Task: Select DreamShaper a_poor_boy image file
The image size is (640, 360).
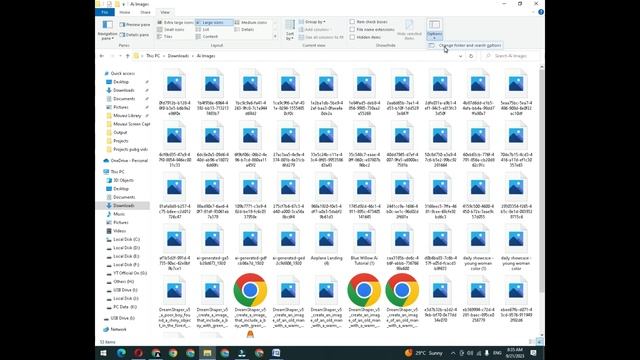Action: click(174, 301)
